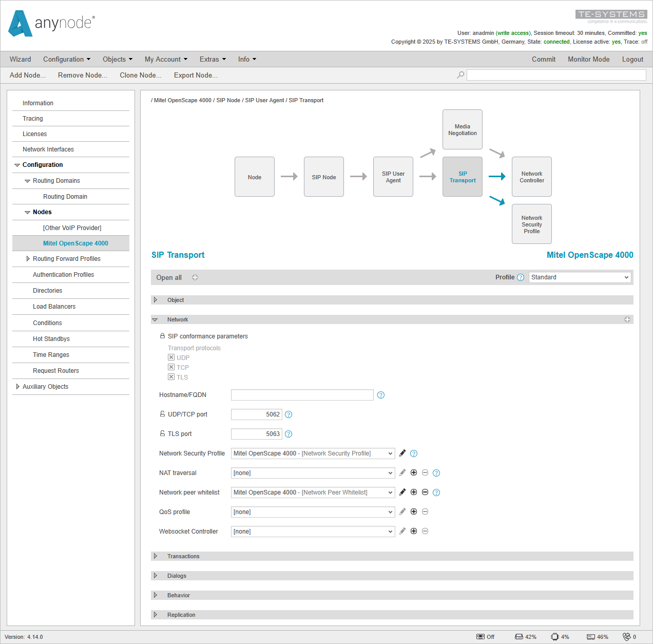Open help for the UDP/TCP port field
The height and width of the screenshot is (644, 653).
289,414
